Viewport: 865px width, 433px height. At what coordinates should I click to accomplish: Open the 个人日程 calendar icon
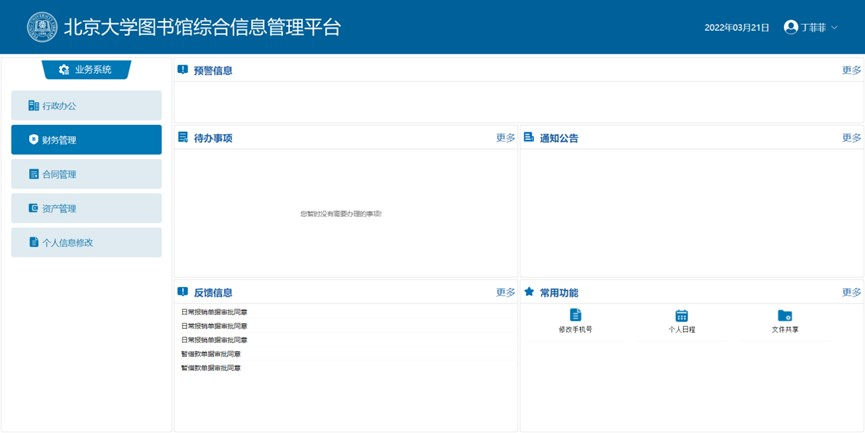point(682,315)
